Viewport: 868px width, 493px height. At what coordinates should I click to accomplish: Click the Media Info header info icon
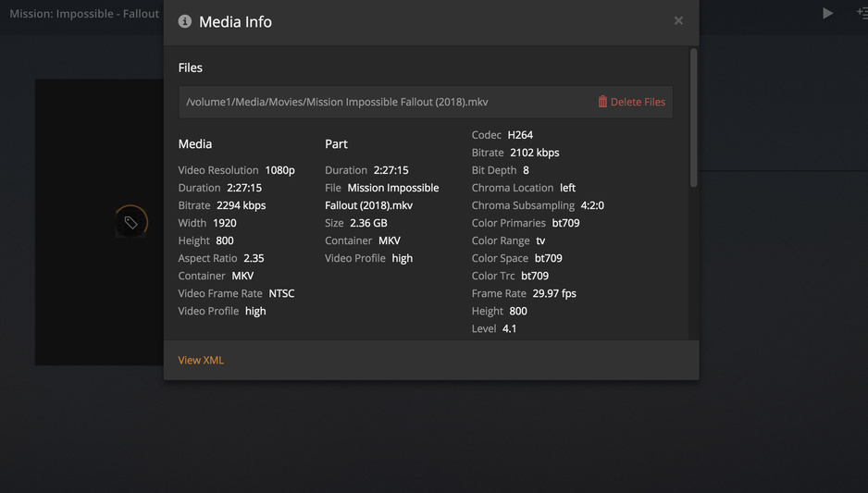185,21
